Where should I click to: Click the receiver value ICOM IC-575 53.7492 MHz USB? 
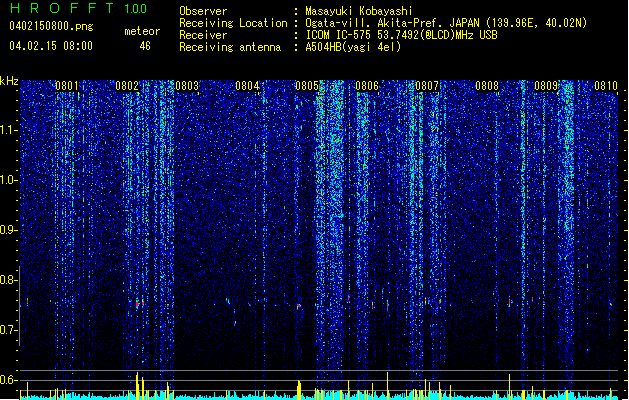tap(402, 35)
